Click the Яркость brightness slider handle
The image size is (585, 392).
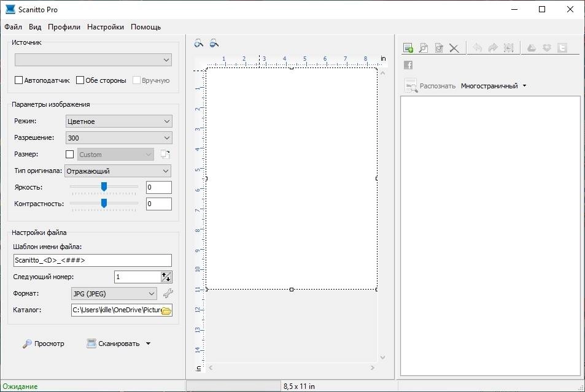(x=104, y=186)
